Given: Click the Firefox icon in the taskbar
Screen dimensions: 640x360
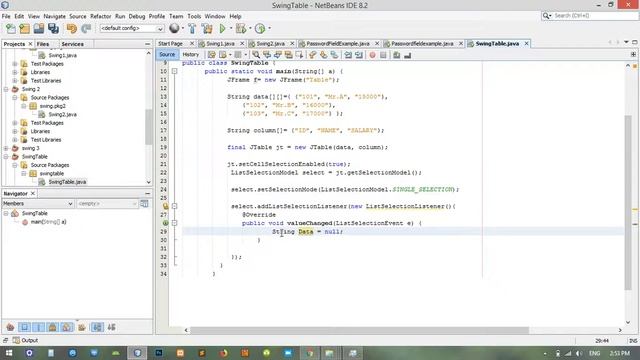Looking at the screenshot, I should point(223,353).
